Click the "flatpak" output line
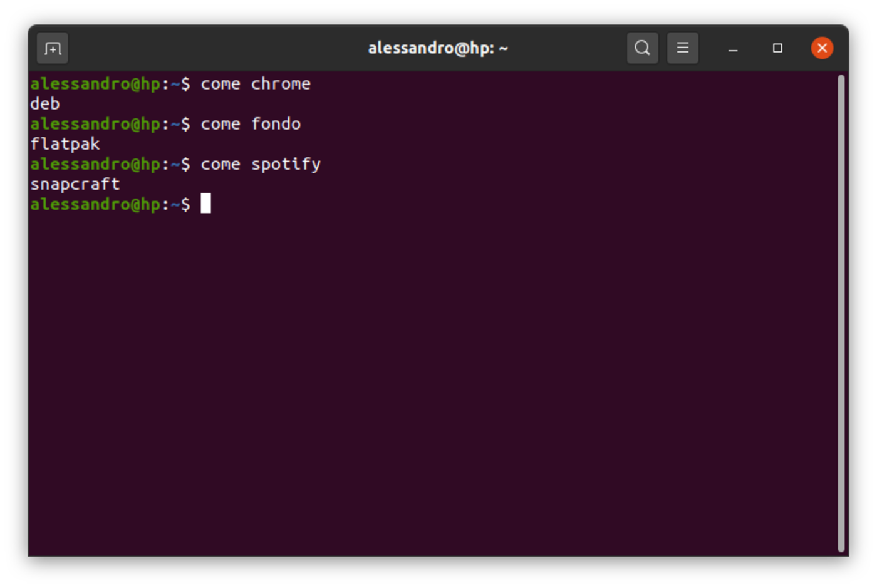Screen dimensions: 877x588 (65, 144)
